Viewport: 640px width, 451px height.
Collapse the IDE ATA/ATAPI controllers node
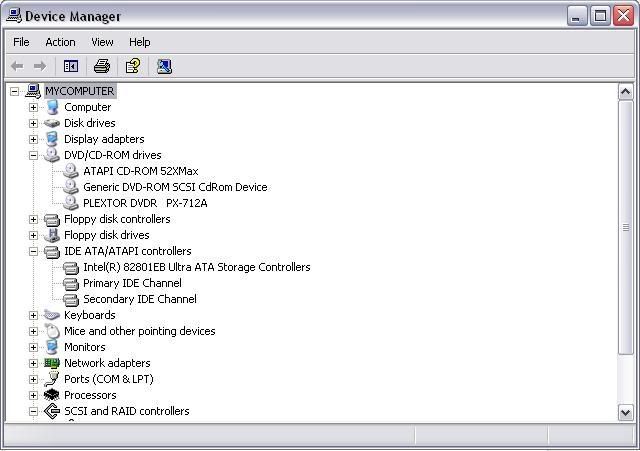click(x=33, y=251)
